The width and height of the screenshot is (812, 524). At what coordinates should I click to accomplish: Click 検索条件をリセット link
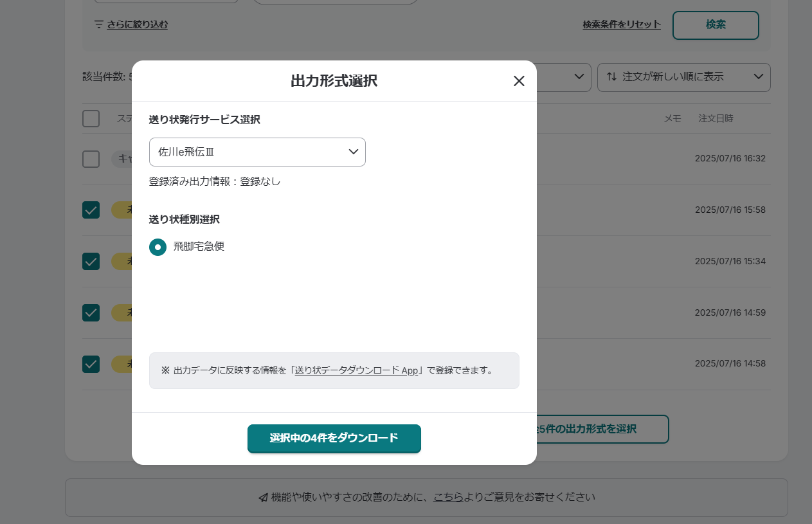pyautogui.click(x=622, y=24)
